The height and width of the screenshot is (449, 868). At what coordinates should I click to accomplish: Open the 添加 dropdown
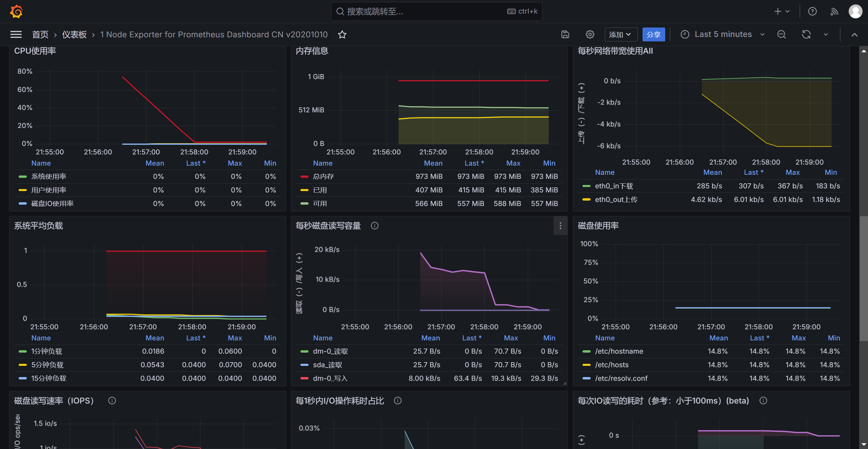[x=621, y=34]
